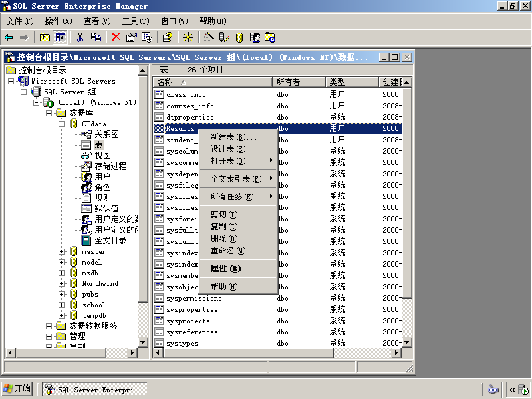Click the Help question mark icon

click(x=168, y=37)
